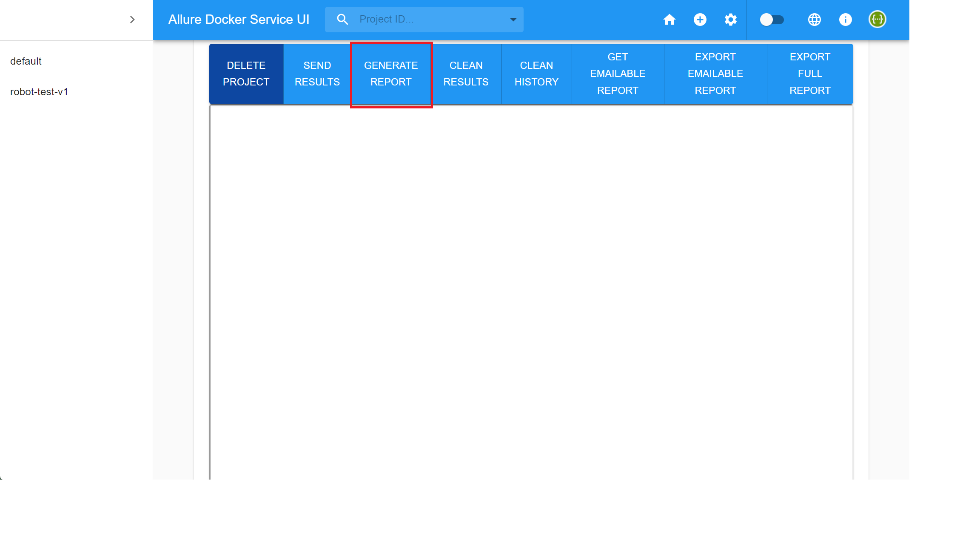Open the info icon in header
Image resolution: width=980 pixels, height=551 pixels.
[845, 20]
